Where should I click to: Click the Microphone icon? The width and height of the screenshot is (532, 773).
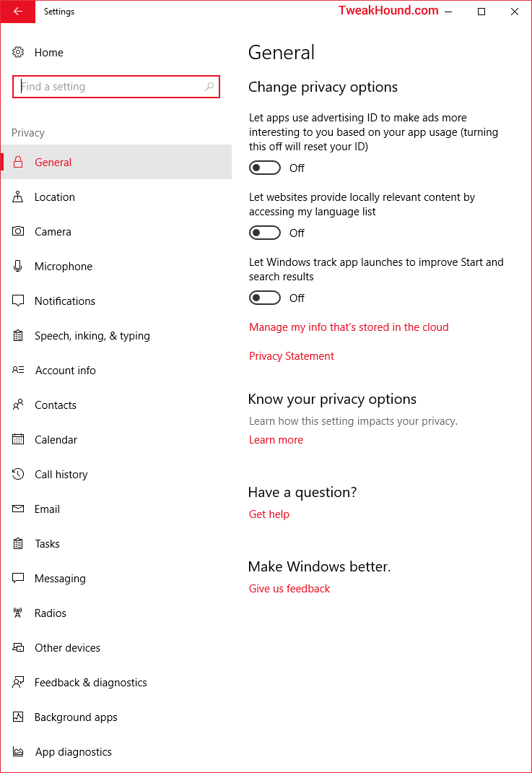[18, 266]
